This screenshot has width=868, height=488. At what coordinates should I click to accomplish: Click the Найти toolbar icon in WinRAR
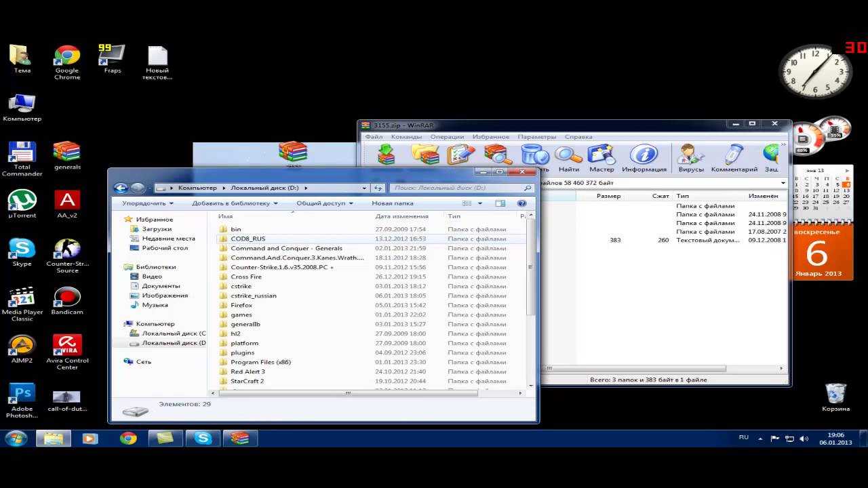569,159
